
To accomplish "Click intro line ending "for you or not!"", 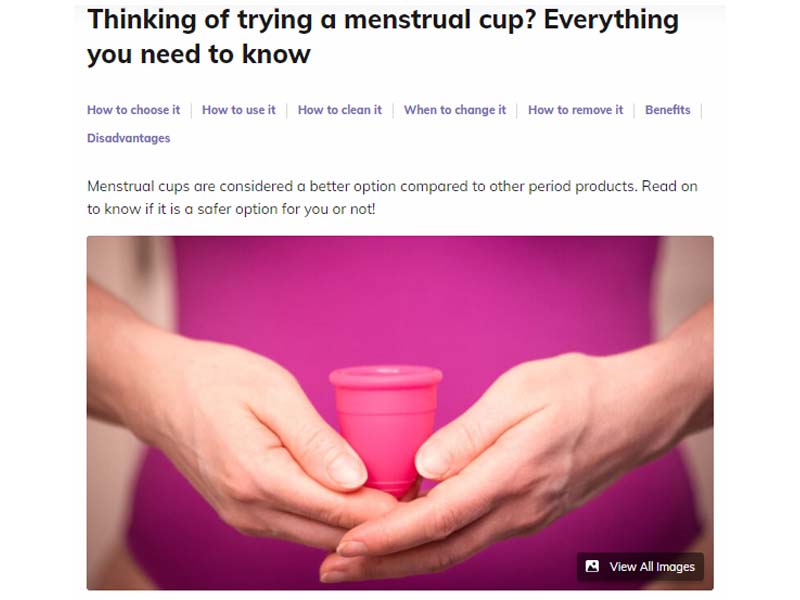I will tap(231, 209).
